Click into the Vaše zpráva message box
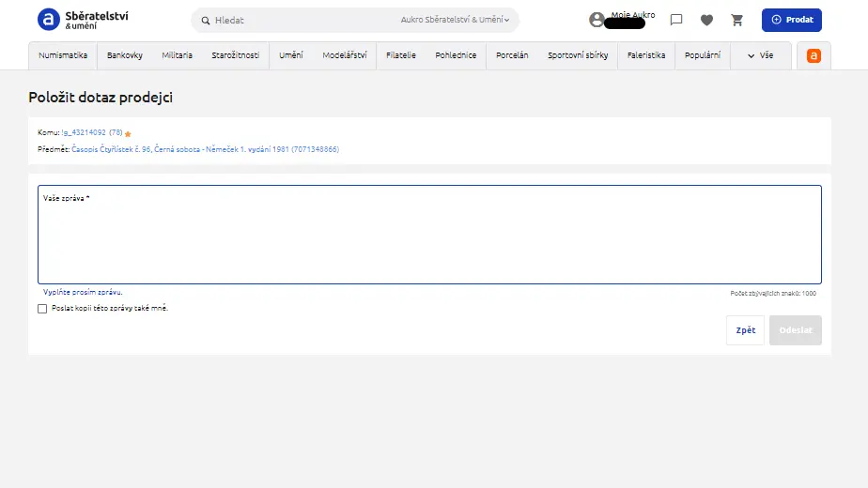This screenshot has width=868, height=488. point(429,235)
